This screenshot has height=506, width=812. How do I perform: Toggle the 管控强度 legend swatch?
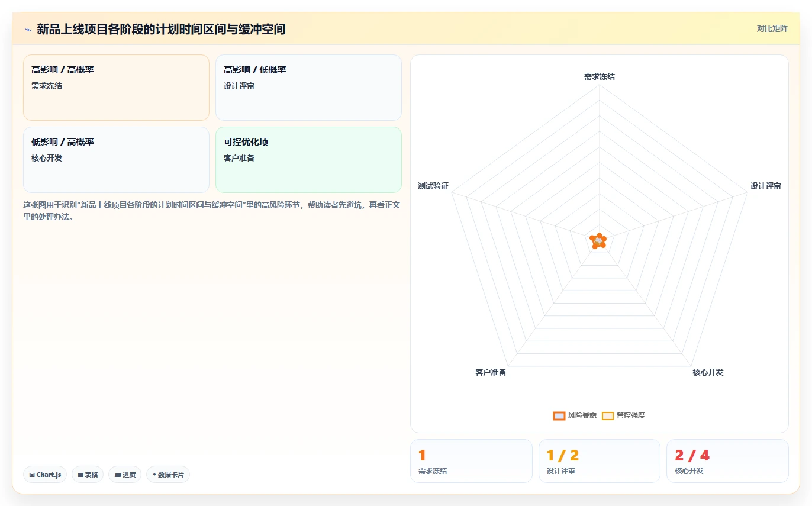click(608, 415)
